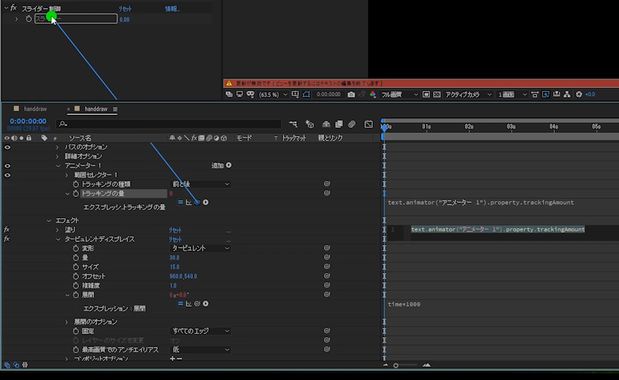Click the timeline layer search field
Screen dimensions: 619x380
coord(168,124)
